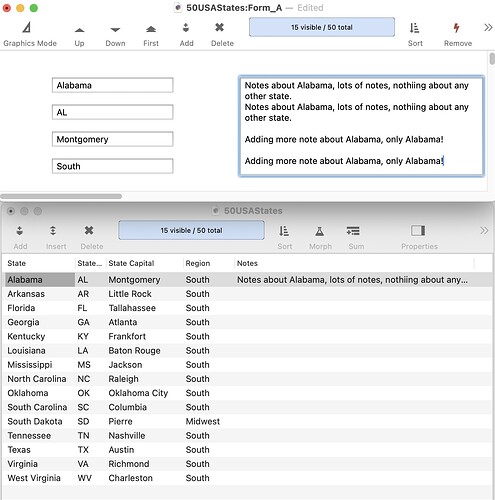Expand form toolbar overflow chevron
495x500 pixels.
(488, 27)
